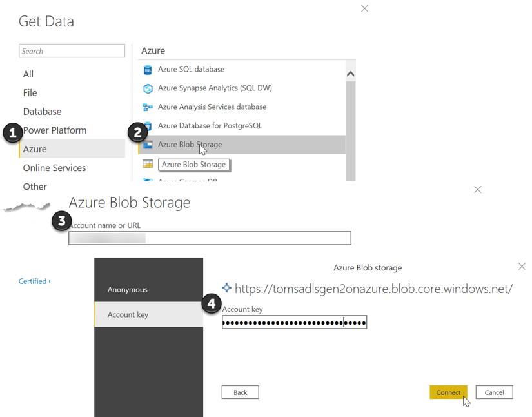Screen dimensions: 532x417
Task: Click the Azure Synapse Analytics icon
Action: [148, 88]
